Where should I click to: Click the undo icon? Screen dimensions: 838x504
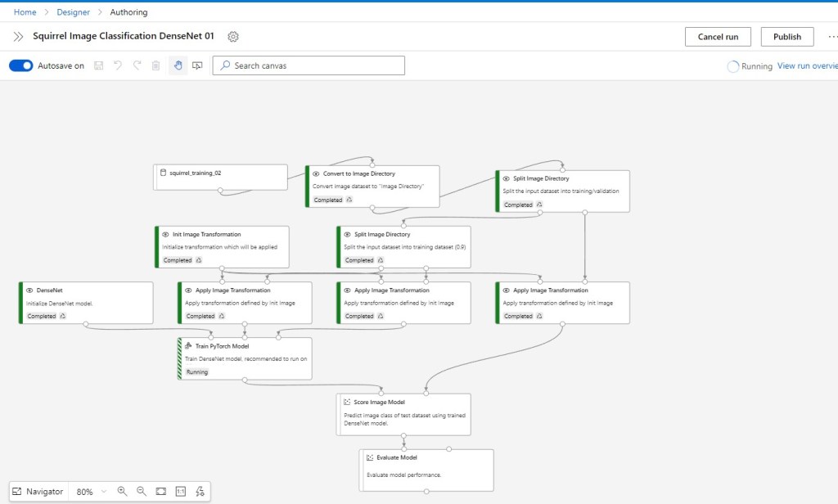(x=118, y=65)
